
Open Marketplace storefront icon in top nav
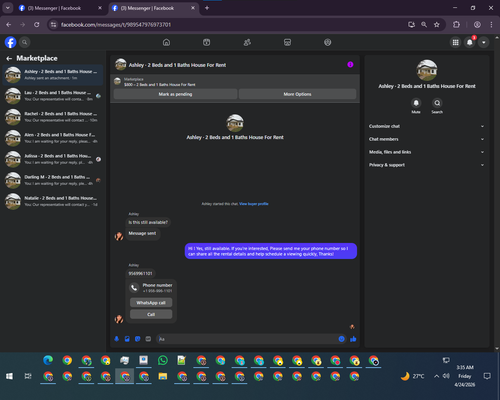click(x=287, y=42)
